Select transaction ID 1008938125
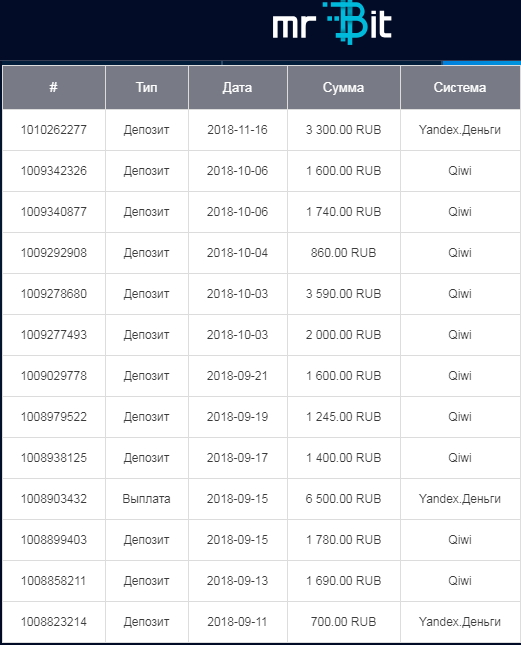This screenshot has width=521, height=645. [54, 458]
